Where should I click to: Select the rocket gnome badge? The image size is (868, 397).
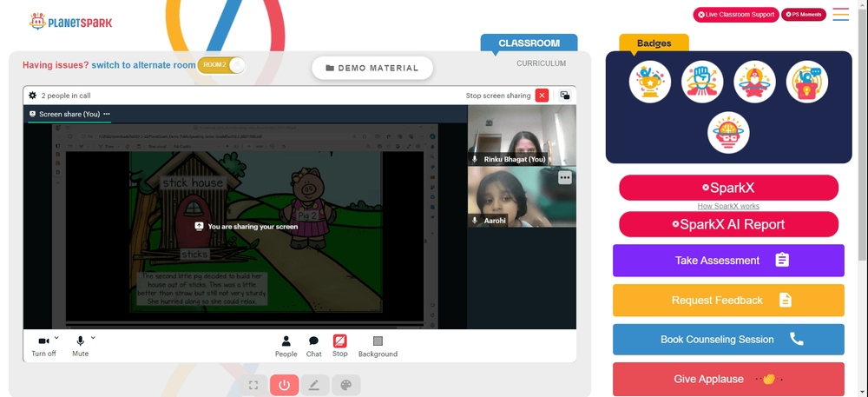point(754,82)
